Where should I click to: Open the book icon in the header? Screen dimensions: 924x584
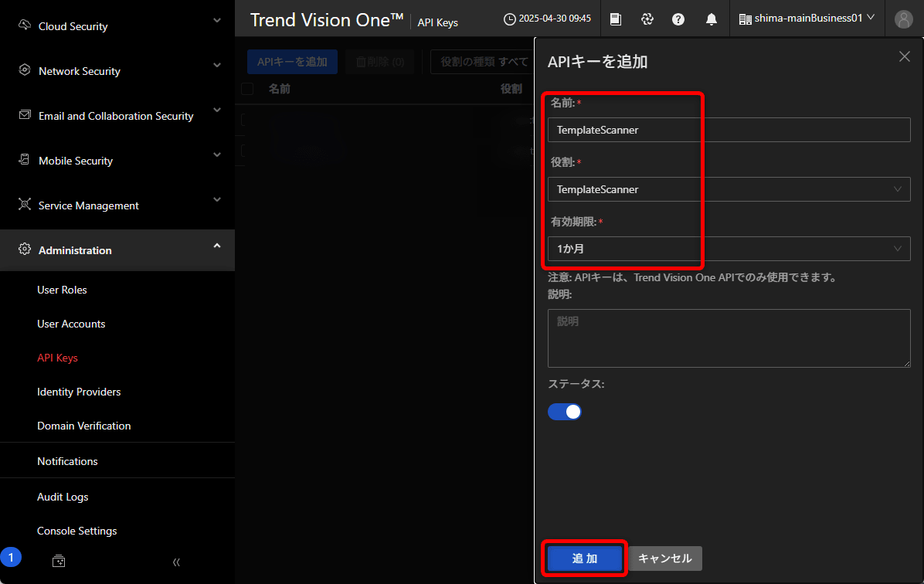click(615, 19)
